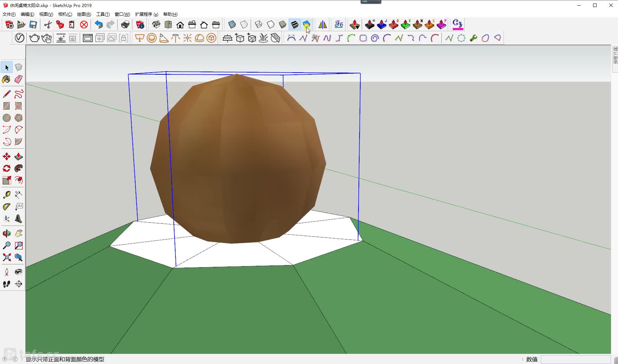Select the Walk footprints tool
The width and height of the screenshot is (618, 364).
pos(7,284)
